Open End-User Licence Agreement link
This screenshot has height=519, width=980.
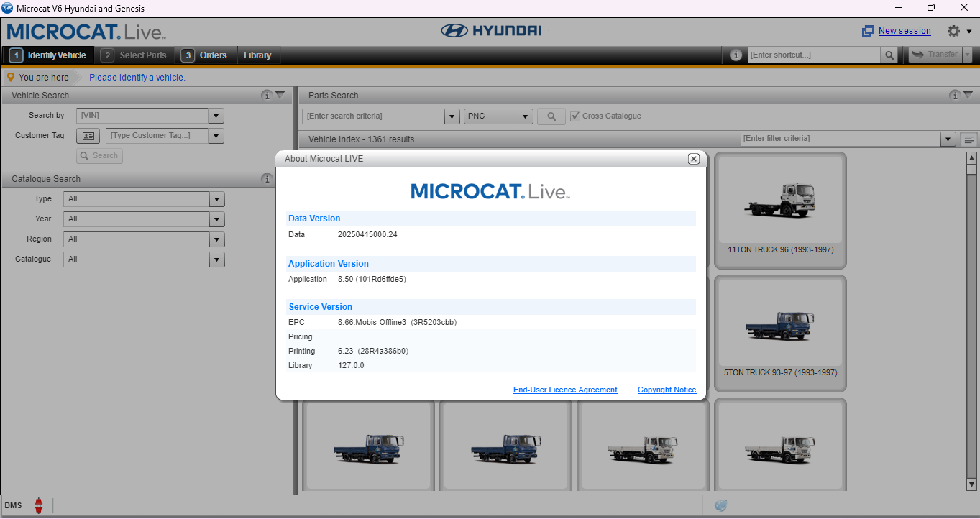(x=565, y=390)
